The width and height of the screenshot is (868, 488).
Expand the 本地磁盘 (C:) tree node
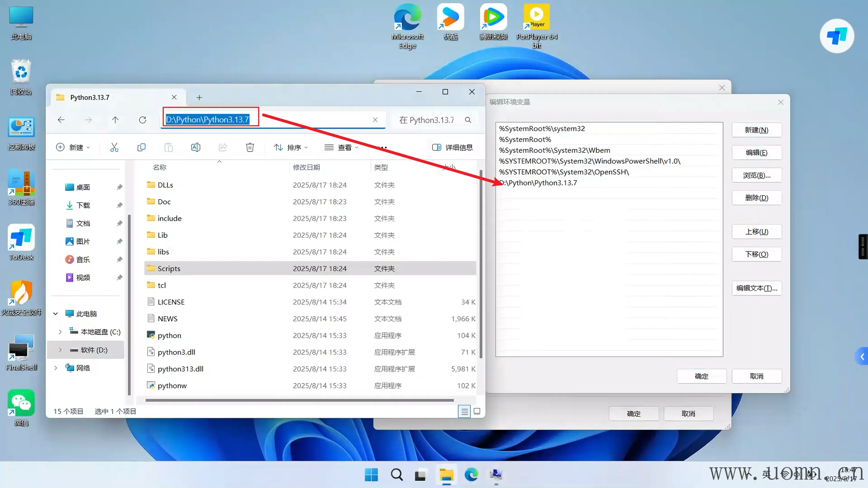tap(60, 332)
